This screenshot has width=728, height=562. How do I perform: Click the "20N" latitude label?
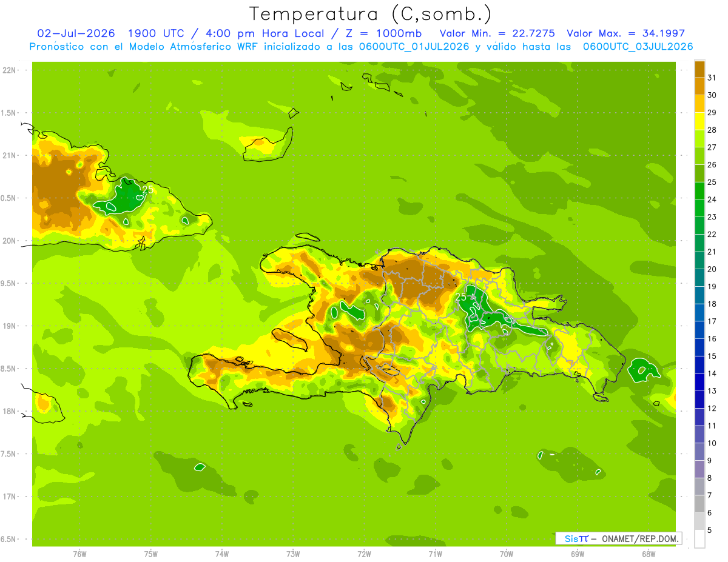(x=10, y=241)
